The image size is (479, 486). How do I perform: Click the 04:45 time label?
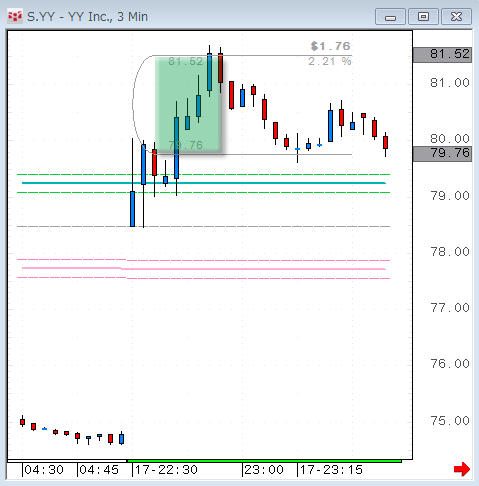click(x=99, y=470)
